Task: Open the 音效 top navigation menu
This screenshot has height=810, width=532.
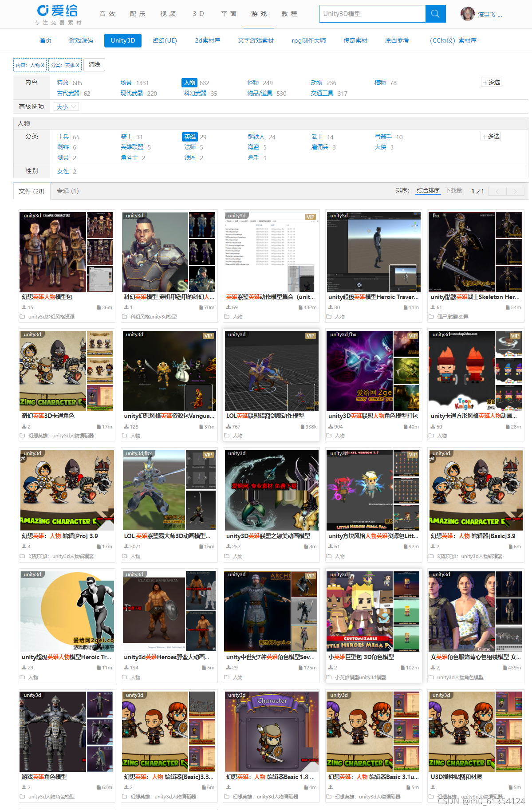Action: coord(107,14)
